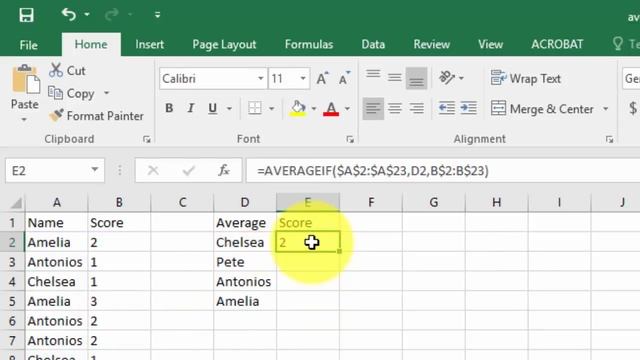Toggle Underline formatting
The height and width of the screenshot is (360, 640).
tap(212, 109)
